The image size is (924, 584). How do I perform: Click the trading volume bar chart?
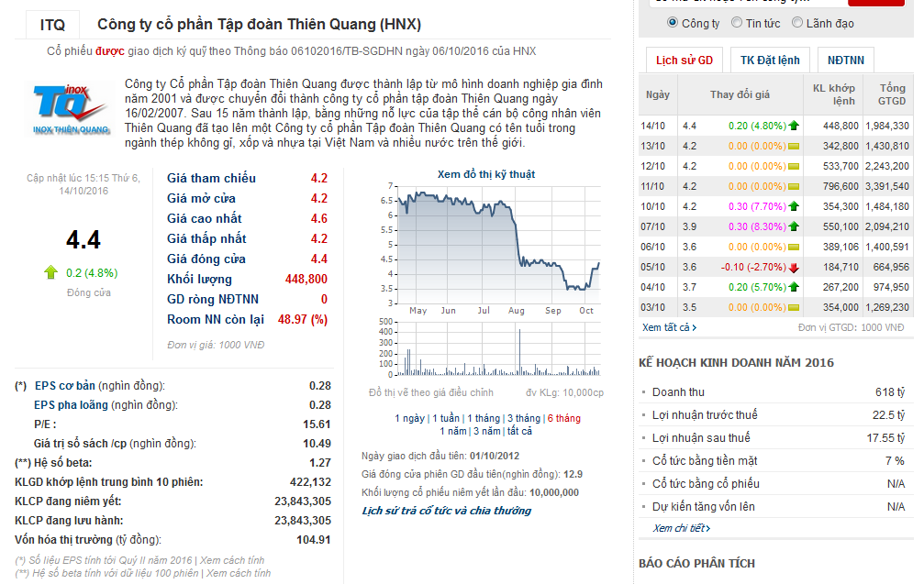[499, 348]
